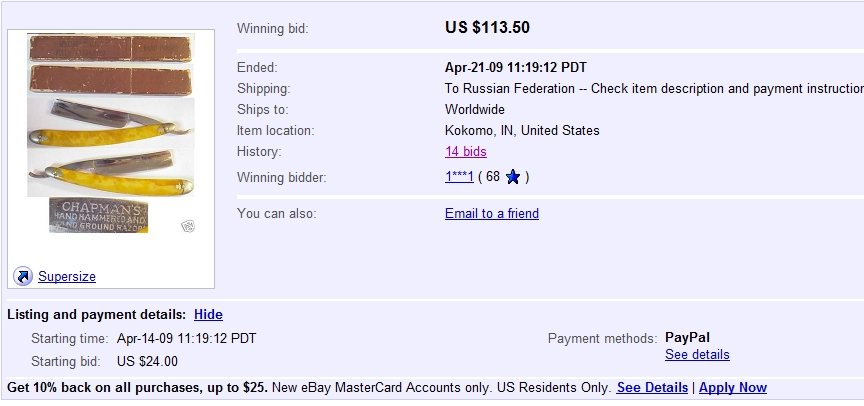Click the blue feedback star icon
The height and width of the screenshot is (406, 864).
click(513, 178)
